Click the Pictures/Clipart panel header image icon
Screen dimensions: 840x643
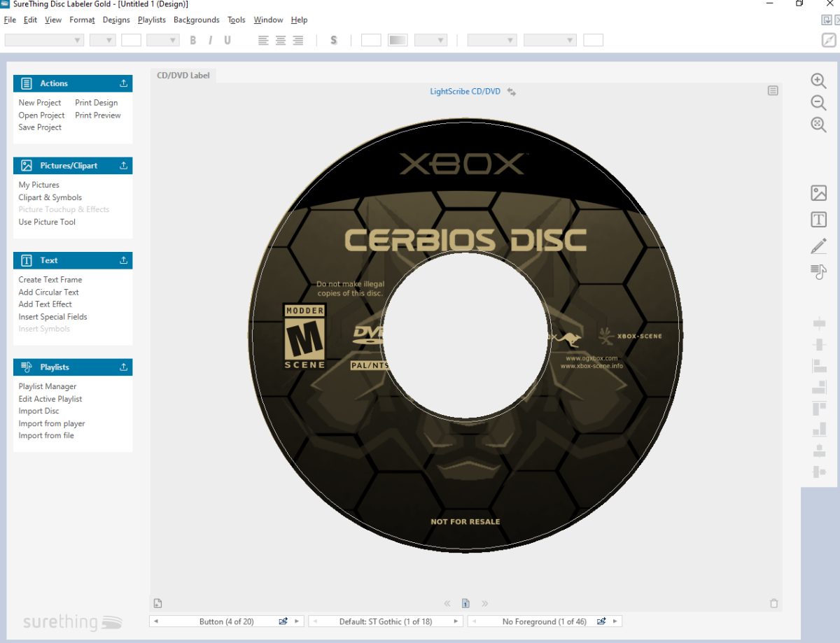[x=27, y=166]
